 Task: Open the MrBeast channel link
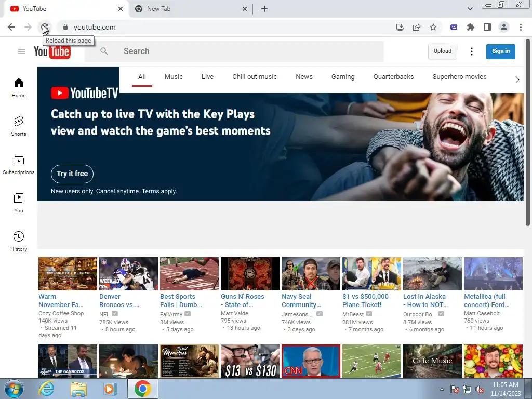[x=353, y=314]
